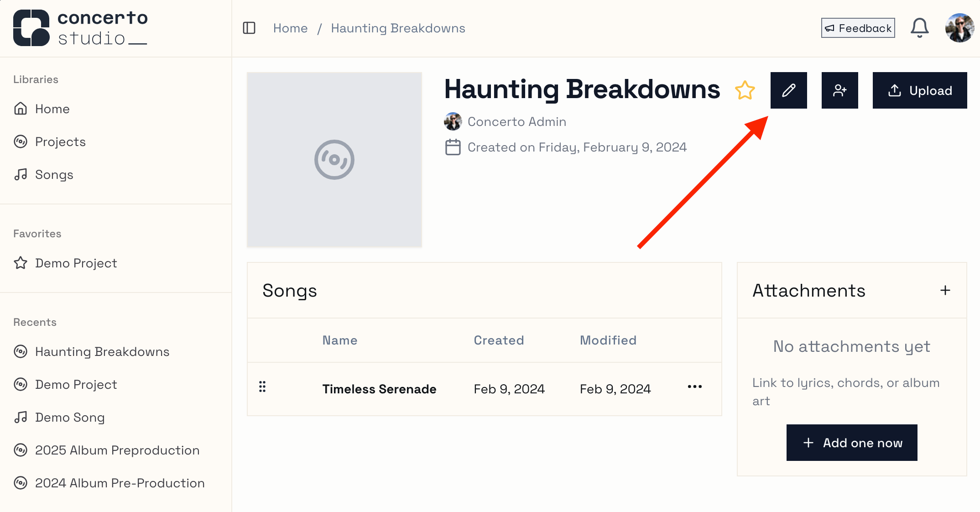Screen dimensions: 980x512
Task: Click the Upload button
Action: point(920,90)
